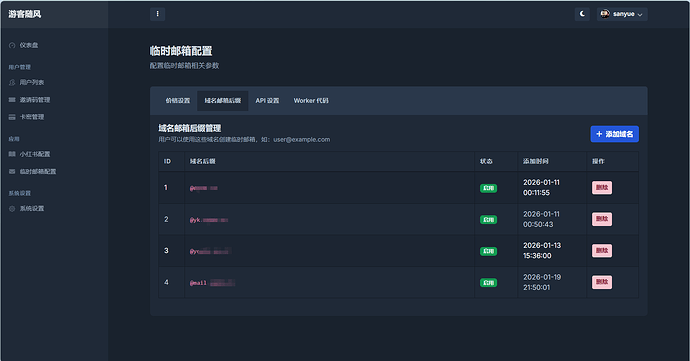Click the 临时邮箱配置 mail icon
The image size is (690, 361).
tap(12, 171)
